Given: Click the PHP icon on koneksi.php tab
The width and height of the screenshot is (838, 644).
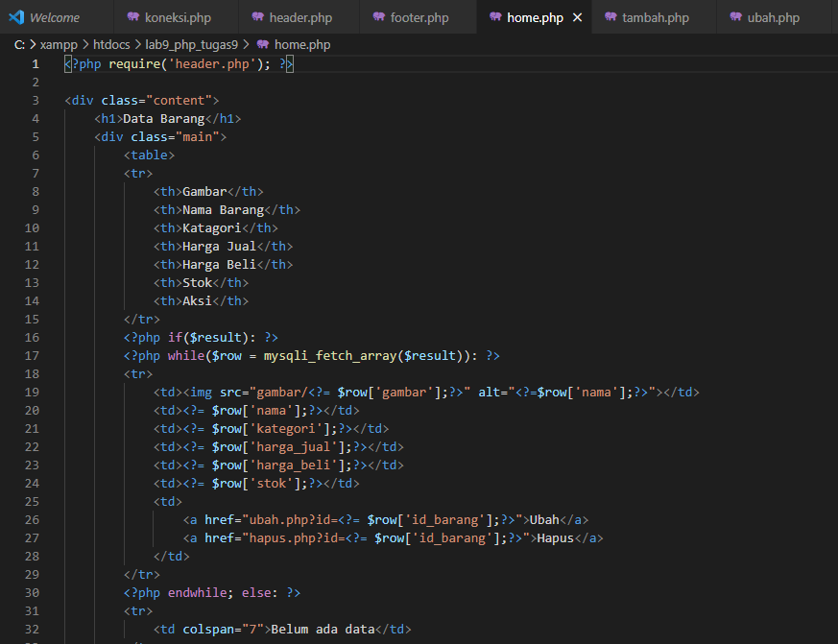Looking at the screenshot, I should [x=132, y=16].
